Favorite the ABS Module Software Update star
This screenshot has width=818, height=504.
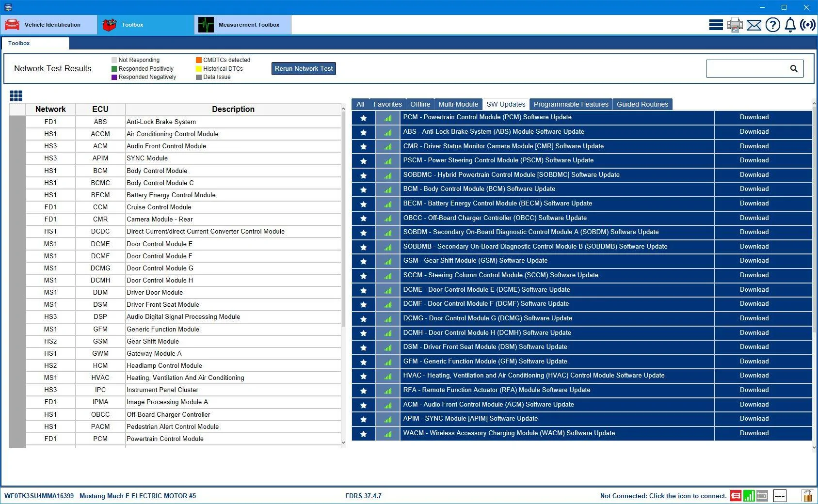(x=363, y=132)
